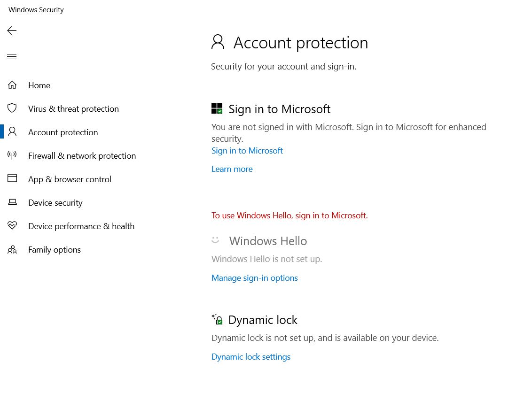Click the Windows Hello heading
Image resolution: width=532 pixels, height=393 pixels.
(268, 241)
